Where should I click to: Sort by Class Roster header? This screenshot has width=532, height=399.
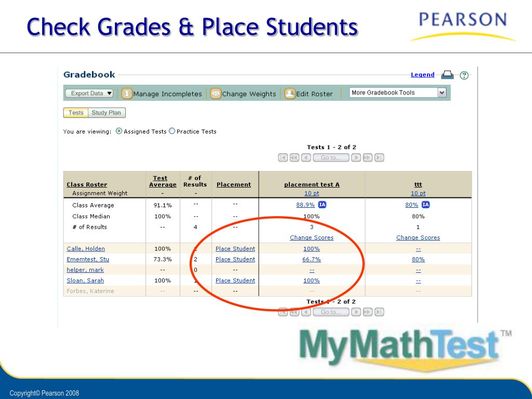(x=87, y=184)
